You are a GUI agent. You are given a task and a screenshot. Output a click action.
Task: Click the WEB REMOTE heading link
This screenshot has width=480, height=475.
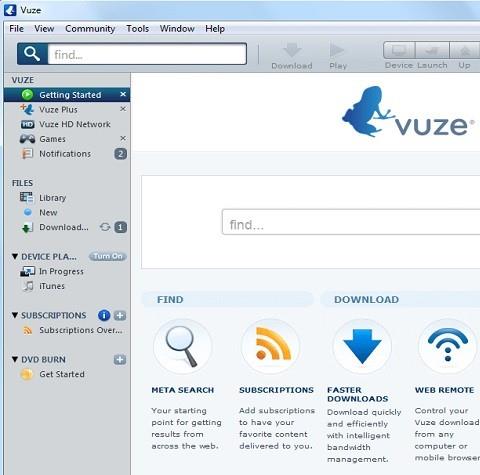444,390
